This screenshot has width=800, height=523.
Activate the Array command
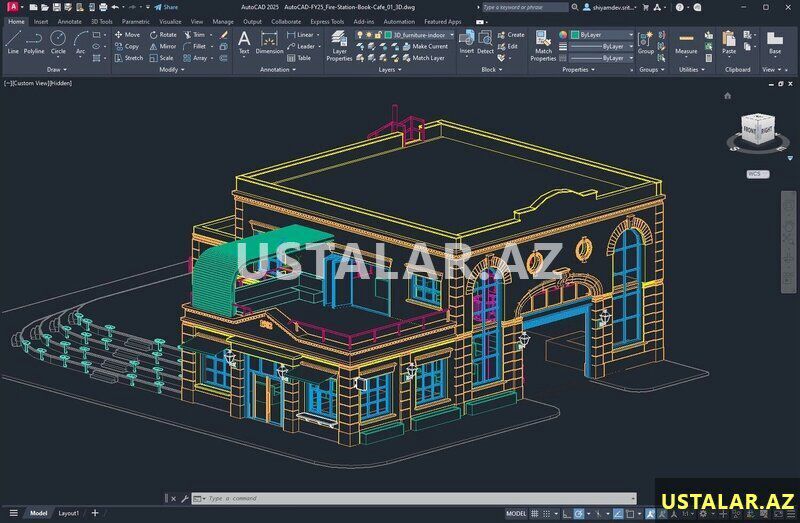coord(195,58)
